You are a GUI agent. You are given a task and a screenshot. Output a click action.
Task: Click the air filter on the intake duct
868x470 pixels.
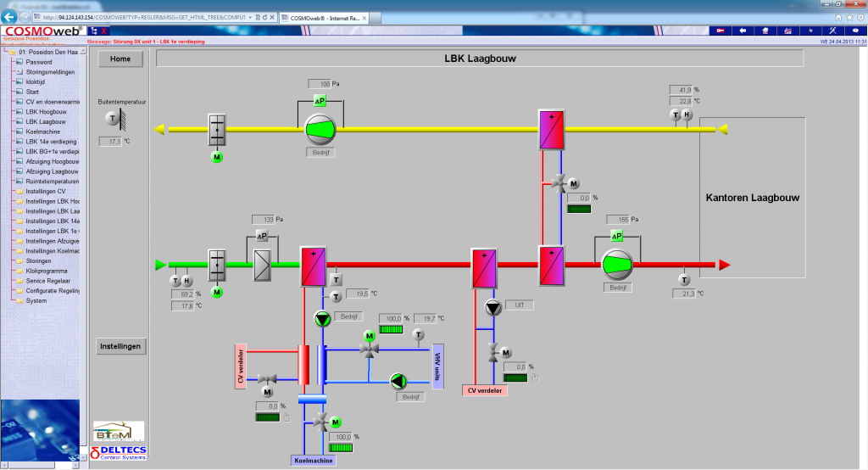point(262,265)
